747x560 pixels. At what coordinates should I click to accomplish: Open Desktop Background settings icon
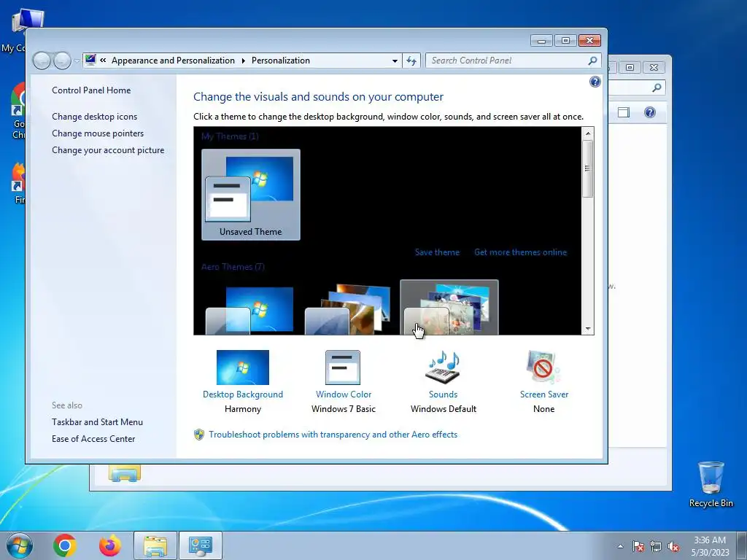pyautogui.click(x=242, y=367)
